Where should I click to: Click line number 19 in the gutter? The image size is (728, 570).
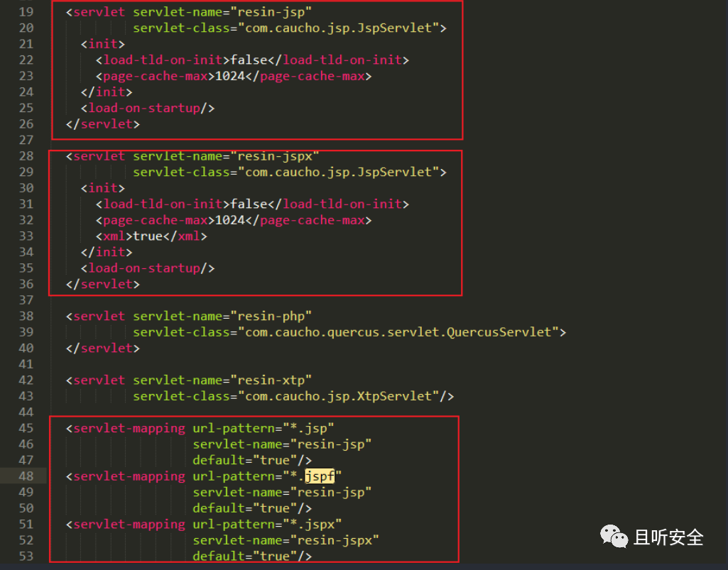pos(26,11)
